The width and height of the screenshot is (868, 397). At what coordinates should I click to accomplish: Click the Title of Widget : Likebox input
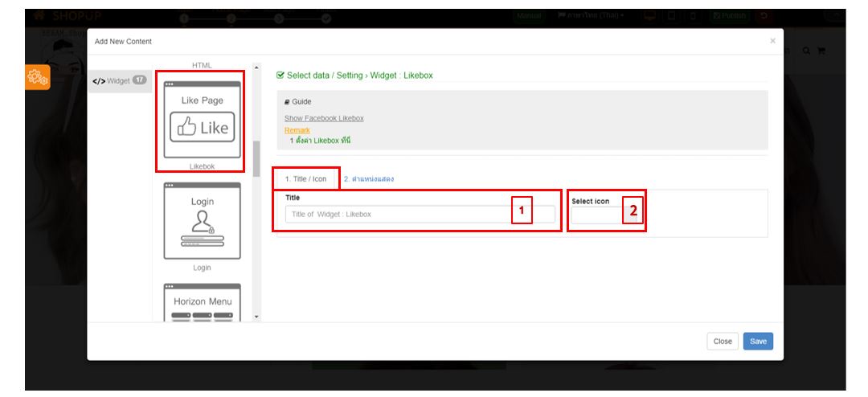point(420,215)
